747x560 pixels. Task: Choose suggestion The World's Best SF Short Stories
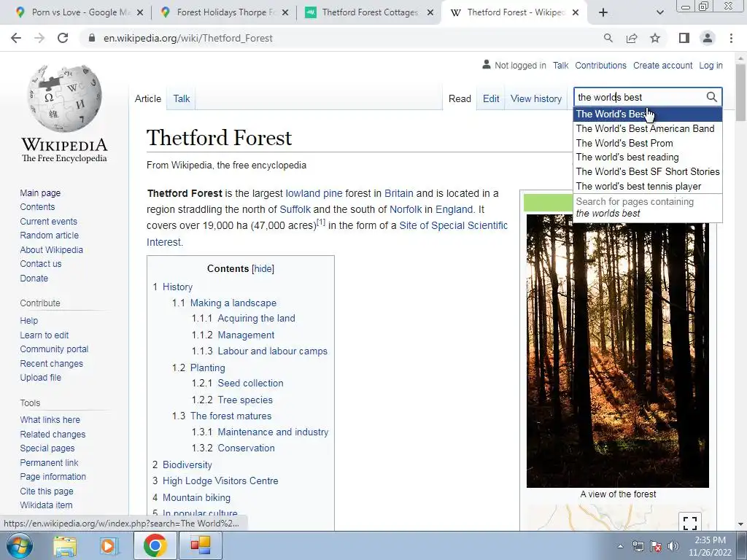648,171
